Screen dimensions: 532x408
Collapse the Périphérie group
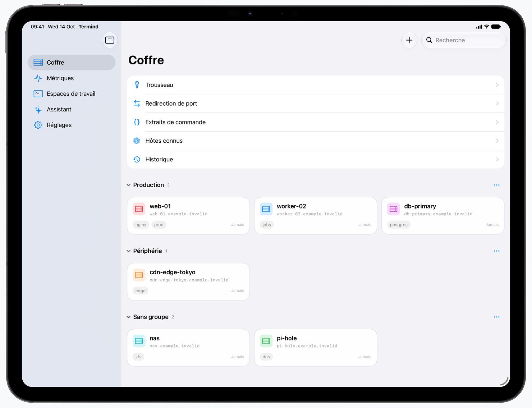[x=129, y=251]
